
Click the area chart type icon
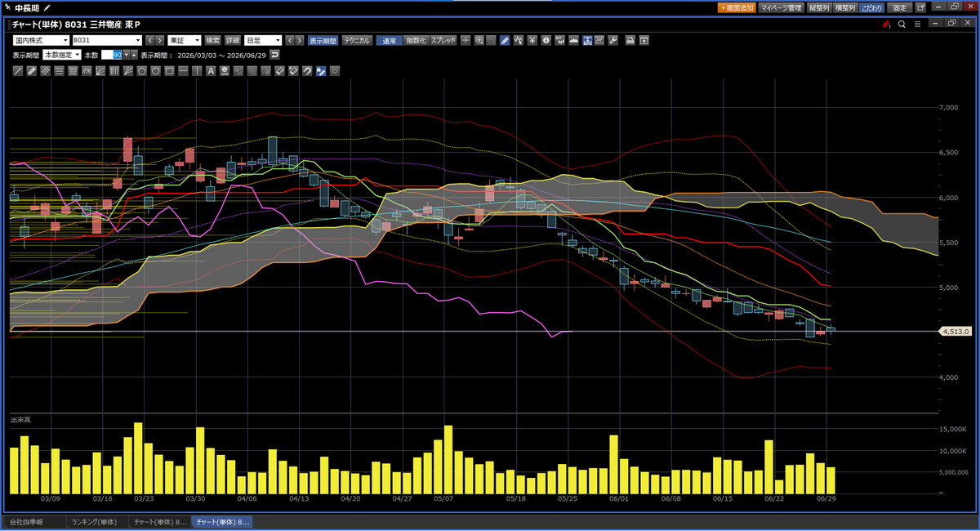573,40
